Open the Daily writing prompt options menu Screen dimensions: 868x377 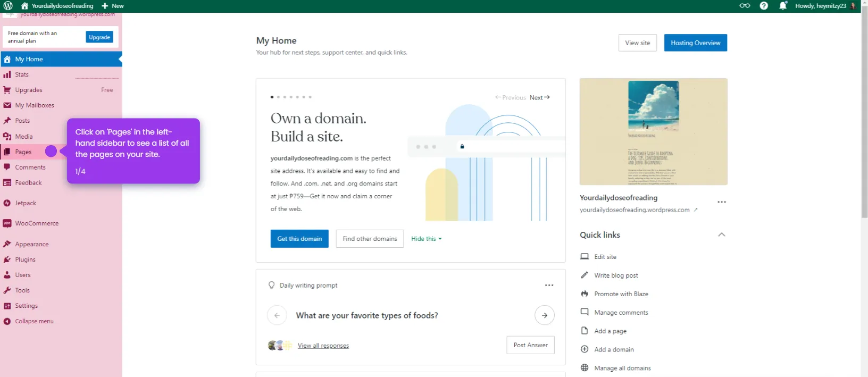point(549,286)
